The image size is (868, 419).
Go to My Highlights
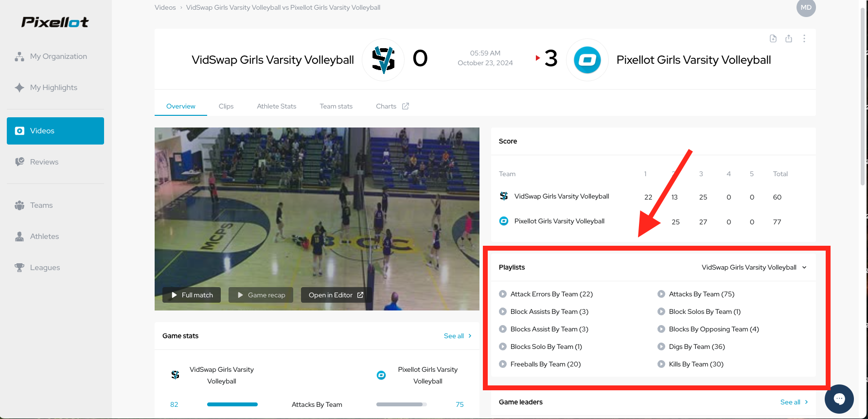coord(55,88)
